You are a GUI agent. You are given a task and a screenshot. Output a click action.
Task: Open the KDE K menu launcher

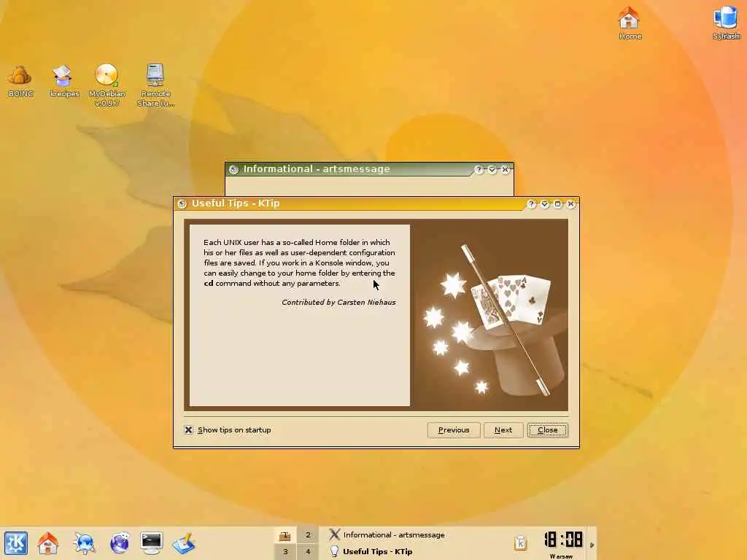16,543
